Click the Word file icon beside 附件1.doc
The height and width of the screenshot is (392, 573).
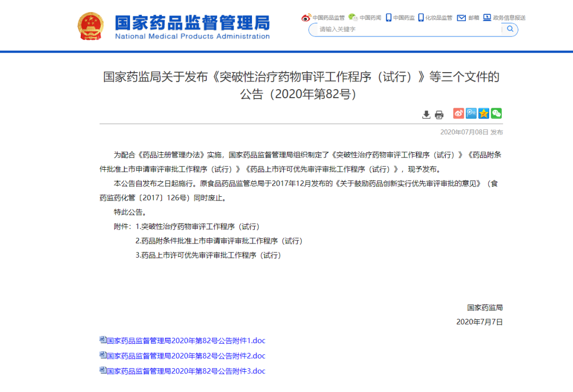pyautogui.click(x=102, y=340)
